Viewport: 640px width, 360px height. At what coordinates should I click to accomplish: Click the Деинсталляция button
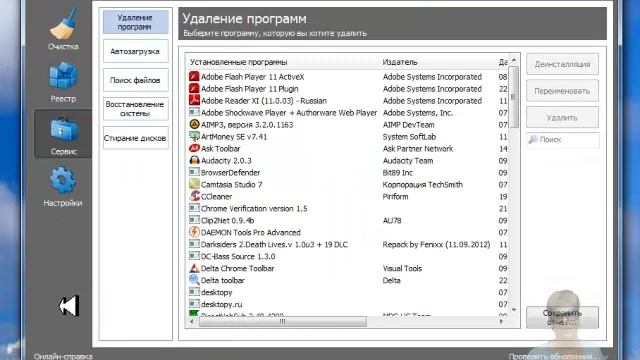[562, 64]
